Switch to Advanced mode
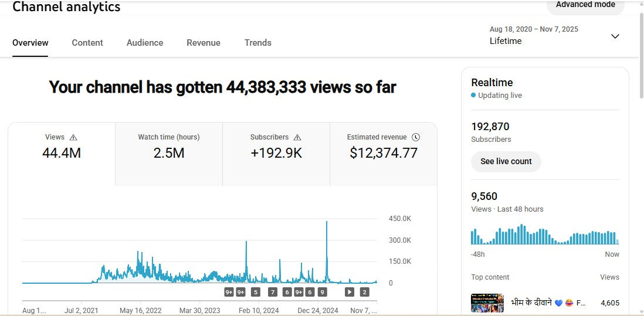The image size is (644, 316). (585, 5)
